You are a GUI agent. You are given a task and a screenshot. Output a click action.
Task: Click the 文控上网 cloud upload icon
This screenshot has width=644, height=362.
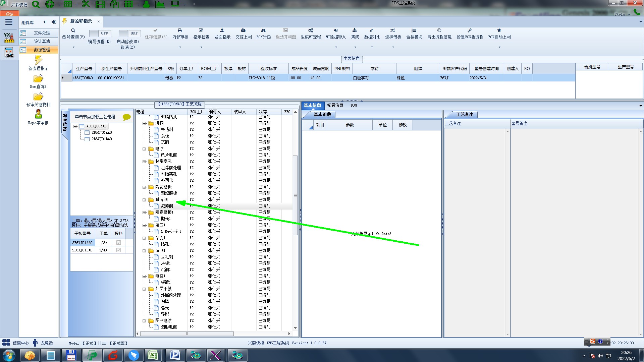(x=243, y=31)
